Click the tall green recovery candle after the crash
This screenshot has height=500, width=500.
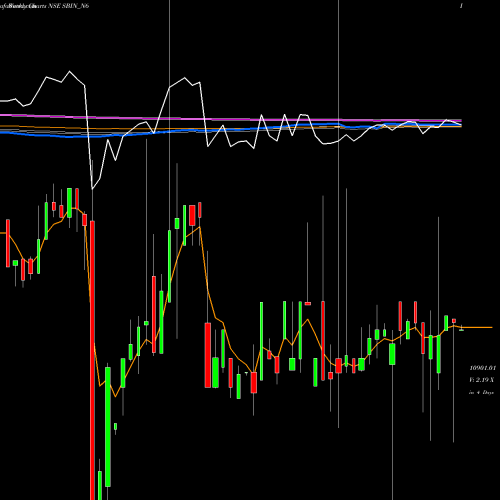coord(108,427)
